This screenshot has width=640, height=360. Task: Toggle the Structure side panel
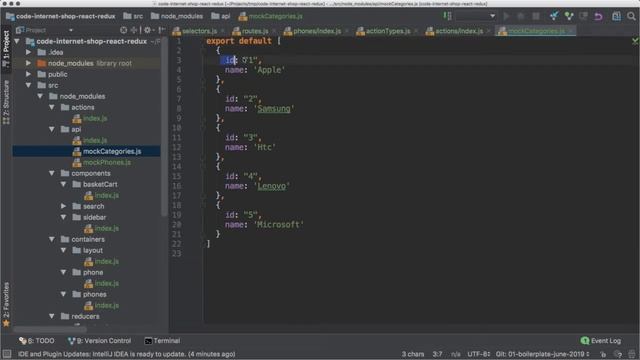pos(6,103)
